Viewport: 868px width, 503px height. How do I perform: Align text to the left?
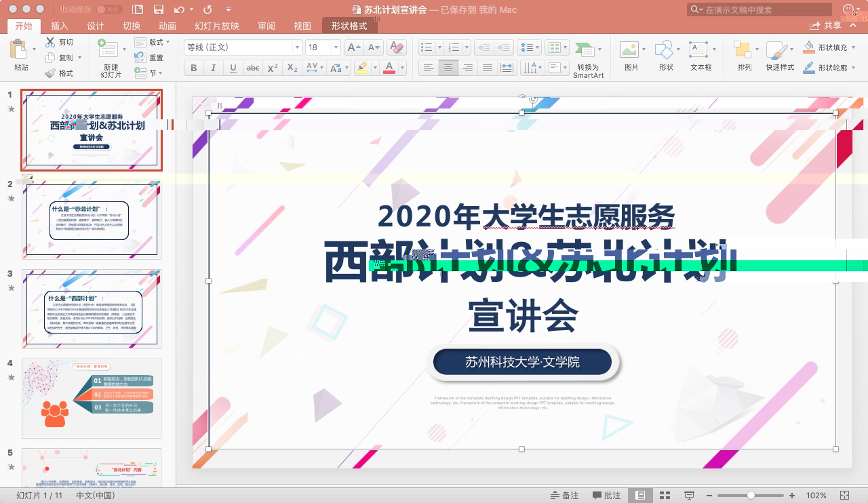(x=428, y=68)
